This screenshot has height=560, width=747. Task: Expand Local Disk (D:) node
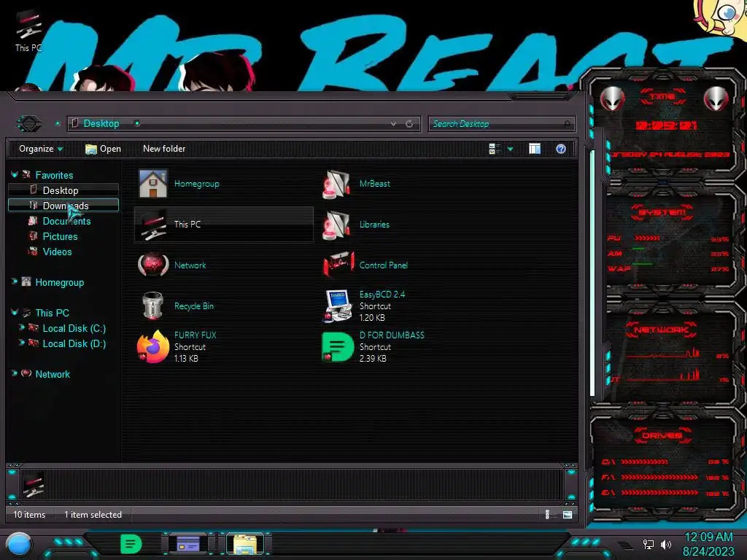[21, 343]
